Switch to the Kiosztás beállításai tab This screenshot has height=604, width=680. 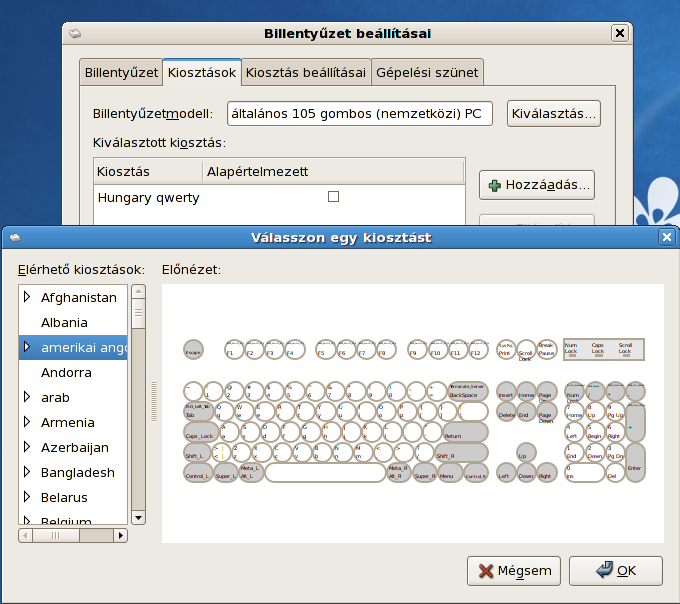click(306, 72)
